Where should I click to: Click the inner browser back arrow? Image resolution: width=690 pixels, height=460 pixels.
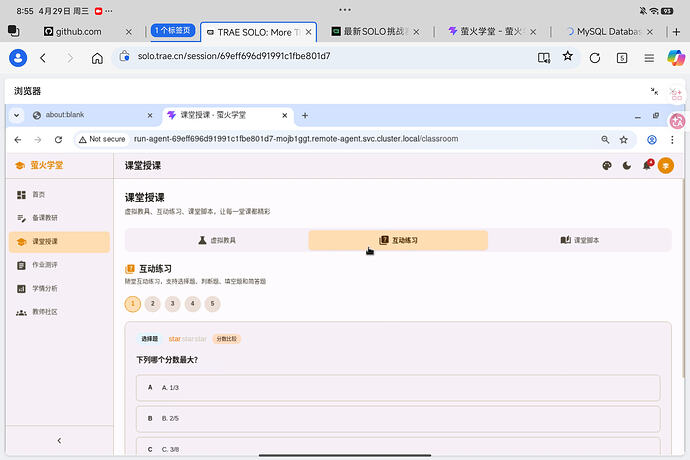18,140
